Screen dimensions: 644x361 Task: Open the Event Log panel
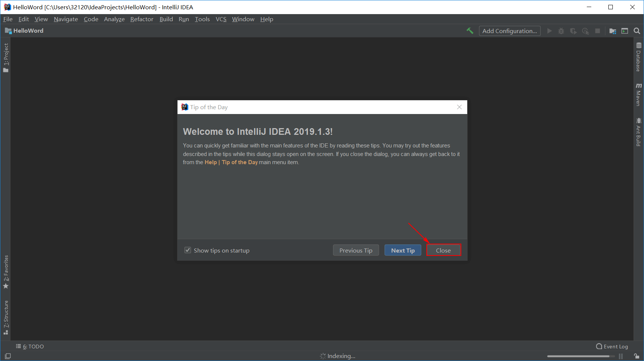point(612,346)
